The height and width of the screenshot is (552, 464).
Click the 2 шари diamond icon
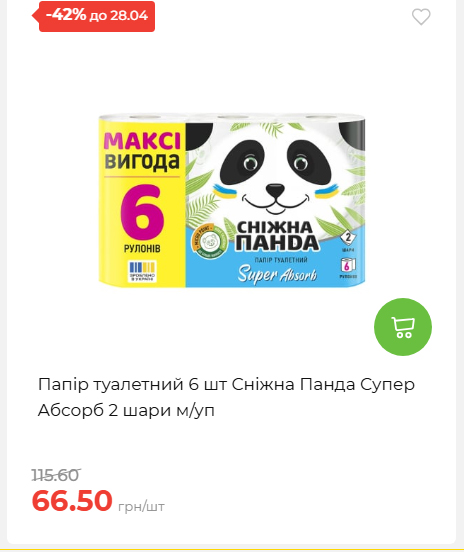(348, 240)
